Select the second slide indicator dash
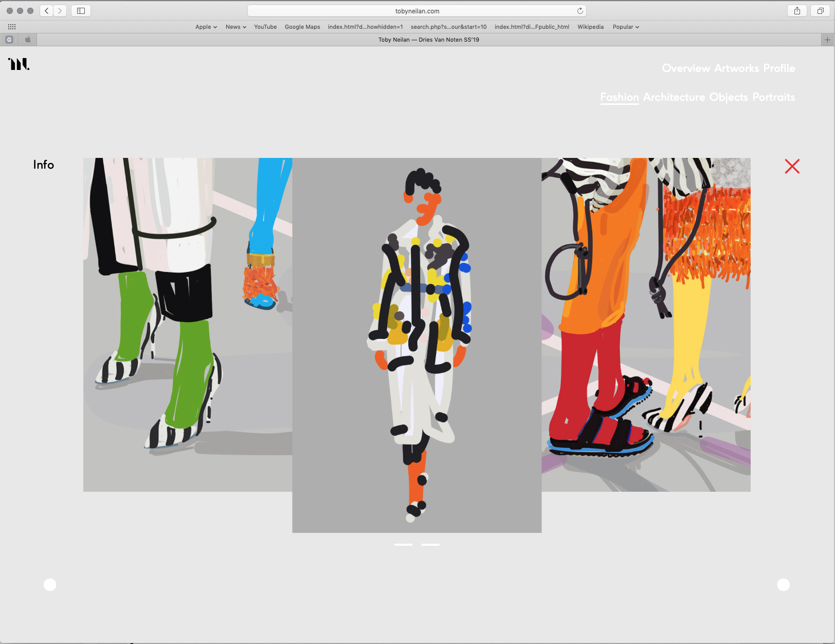Image resolution: width=835 pixels, height=644 pixels. click(430, 544)
